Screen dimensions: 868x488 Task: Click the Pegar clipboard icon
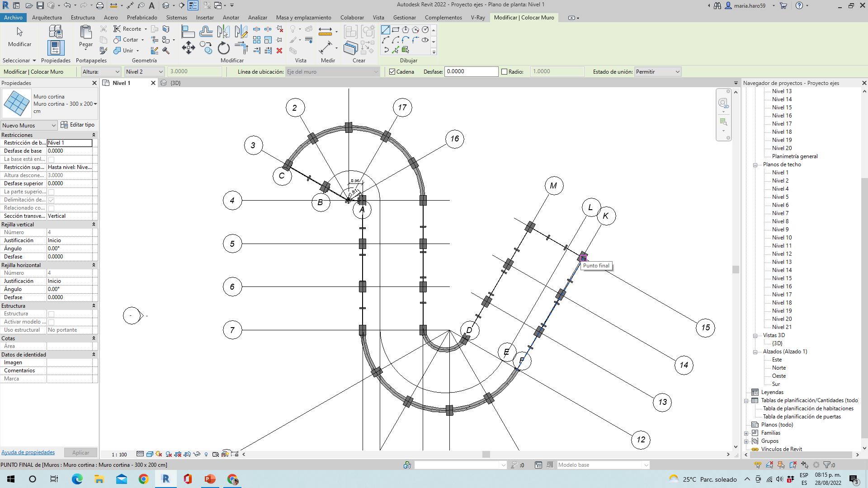coord(86,32)
